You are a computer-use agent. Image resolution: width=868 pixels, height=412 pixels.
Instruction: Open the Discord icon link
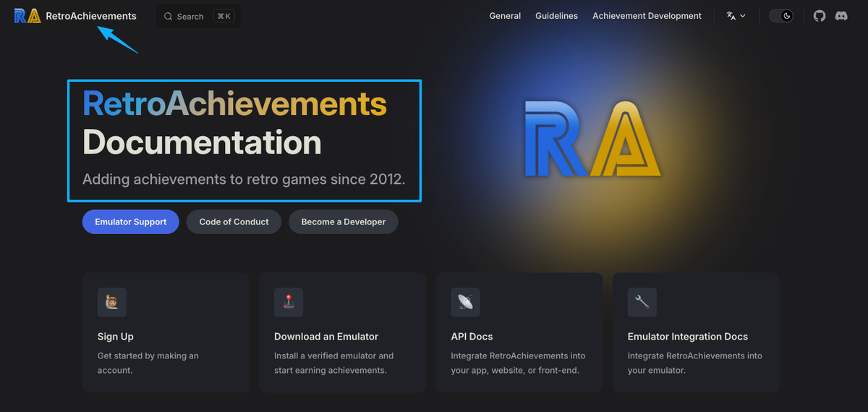(841, 16)
